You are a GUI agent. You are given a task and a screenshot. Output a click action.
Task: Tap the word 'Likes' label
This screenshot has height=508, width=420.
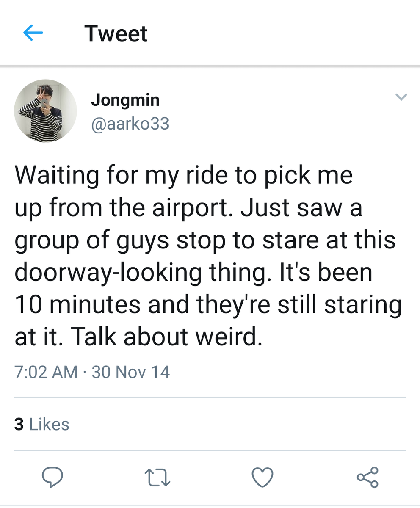point(49,424)
